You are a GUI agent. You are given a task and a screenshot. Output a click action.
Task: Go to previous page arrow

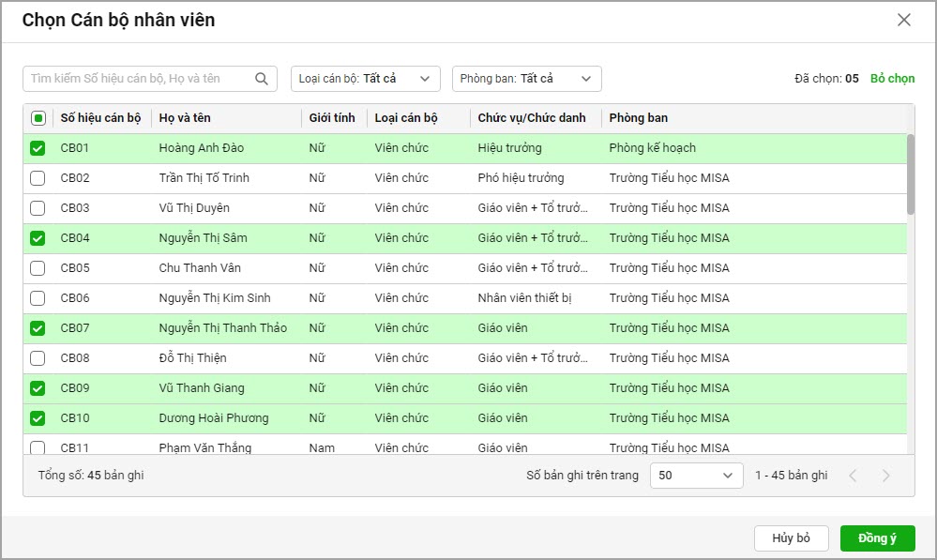[x=853, y=476]
